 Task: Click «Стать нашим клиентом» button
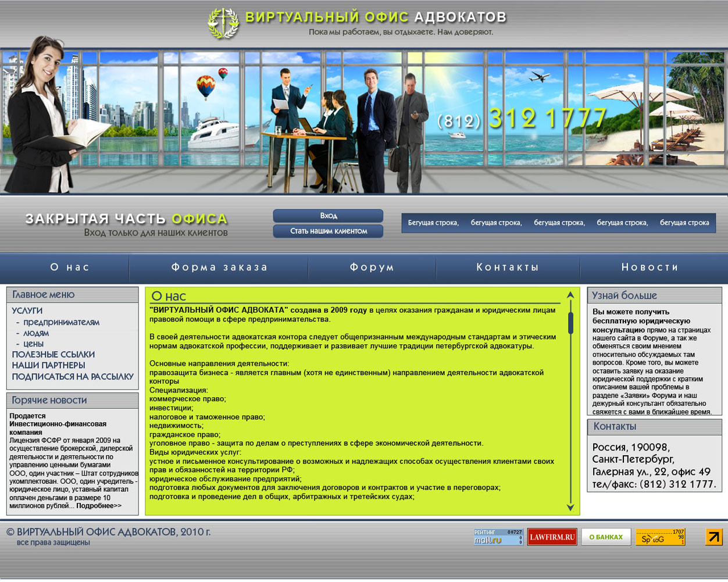[x=328, y=231]
